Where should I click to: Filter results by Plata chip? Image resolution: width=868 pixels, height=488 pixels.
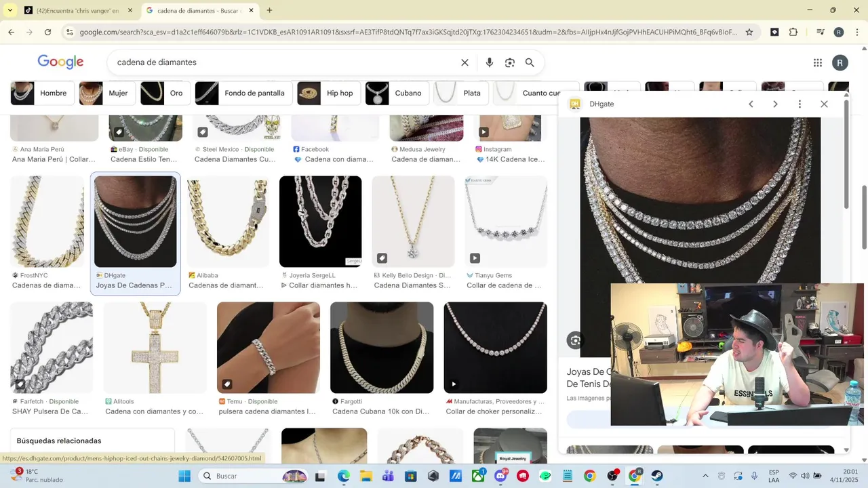(461, 93)
